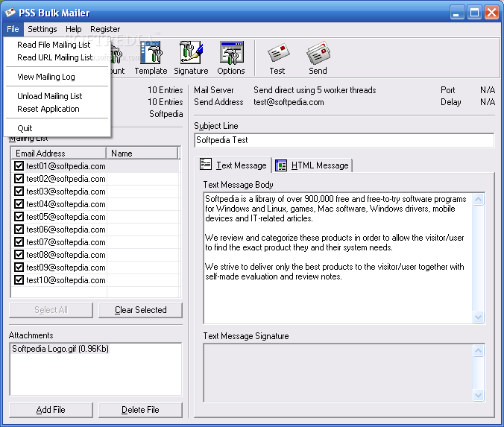Message body scrollbar down arrow
504x427 pixels.
[x=479, y=317]
